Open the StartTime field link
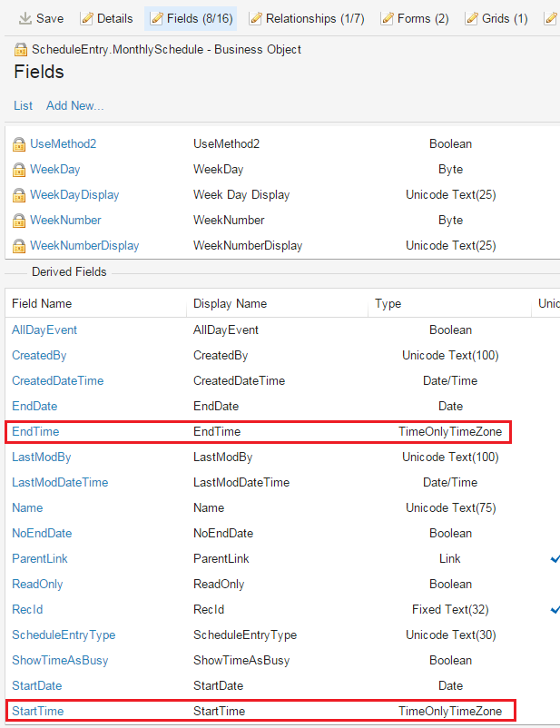Viewport: 560px width, 728px height. (x=37, y=711)
